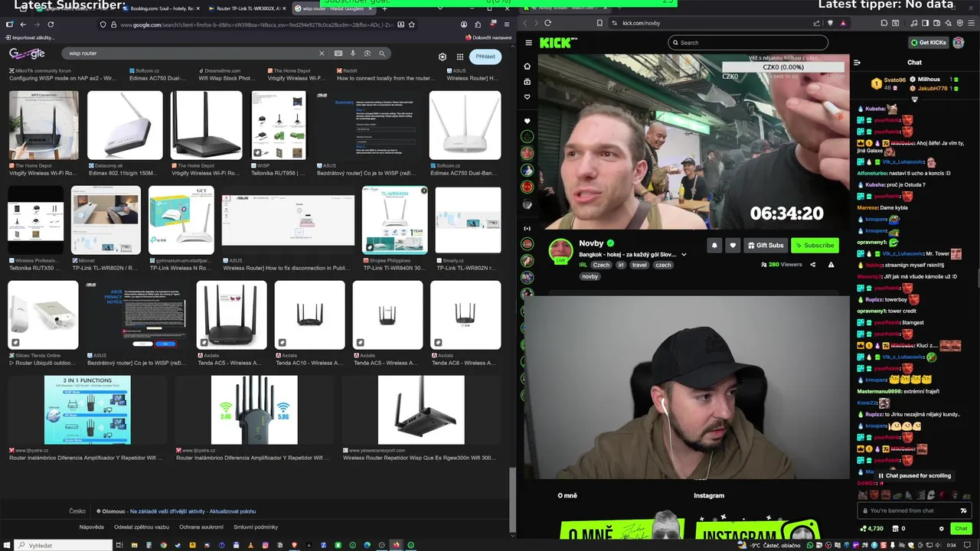Image resolution: width=980 pixels, height=551 pixels.
Task: Open the Edimax 802.11b/g/n router image
Action: 125,125
